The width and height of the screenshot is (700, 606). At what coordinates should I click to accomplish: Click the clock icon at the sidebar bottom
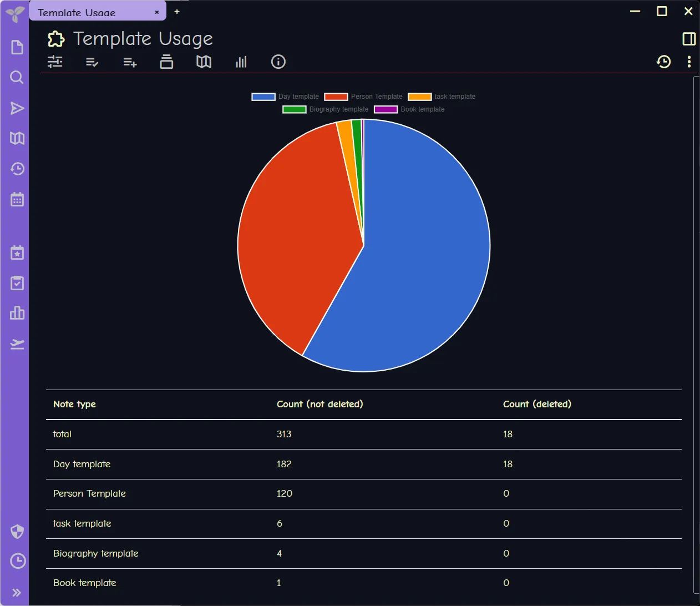tap(18, 561)
